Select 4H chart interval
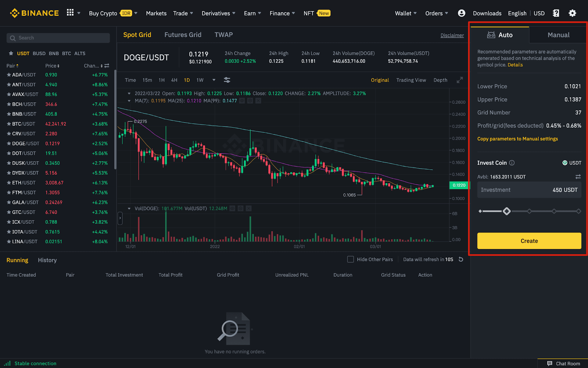This screenshot has width=588, height=368. [174, 80]
